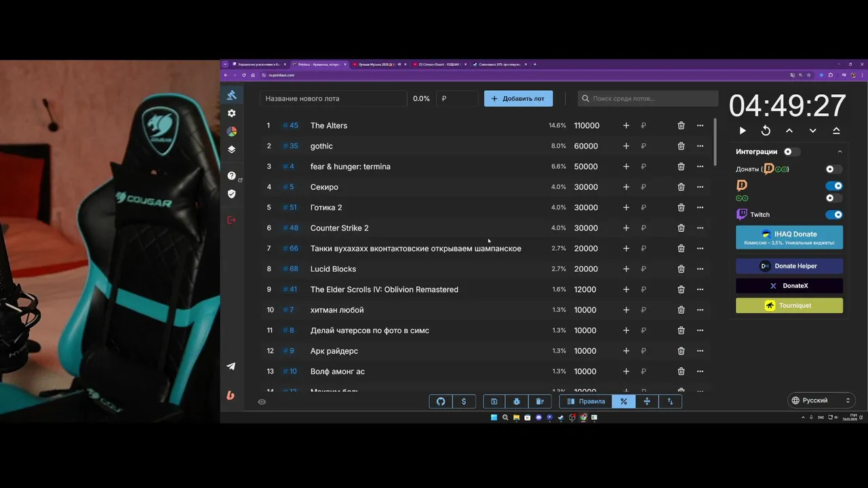868x488 pixels.
Task: Click the 110000 amount of The Alters
Action: [587, 125]
